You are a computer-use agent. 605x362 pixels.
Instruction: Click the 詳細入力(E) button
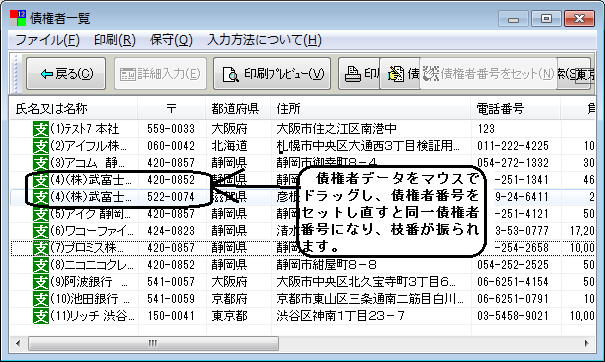tap(160, 73)
